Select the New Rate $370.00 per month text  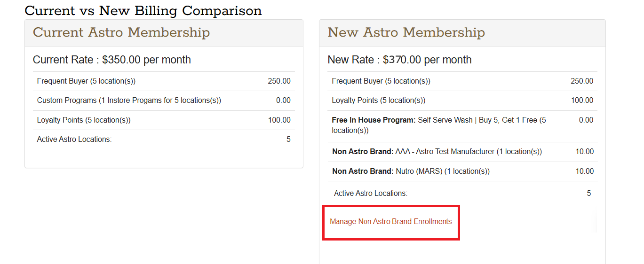(x=399, y=60)
